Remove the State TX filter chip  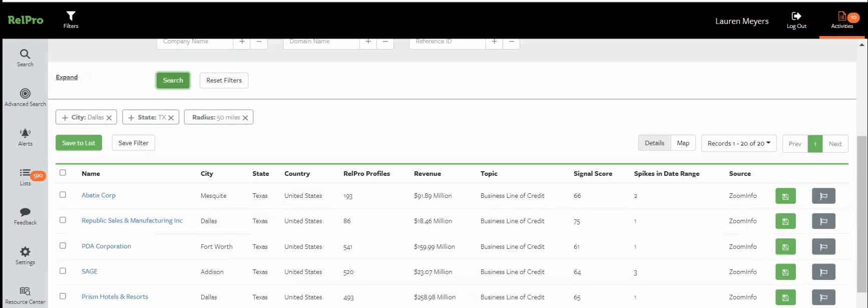coord(171,118)
